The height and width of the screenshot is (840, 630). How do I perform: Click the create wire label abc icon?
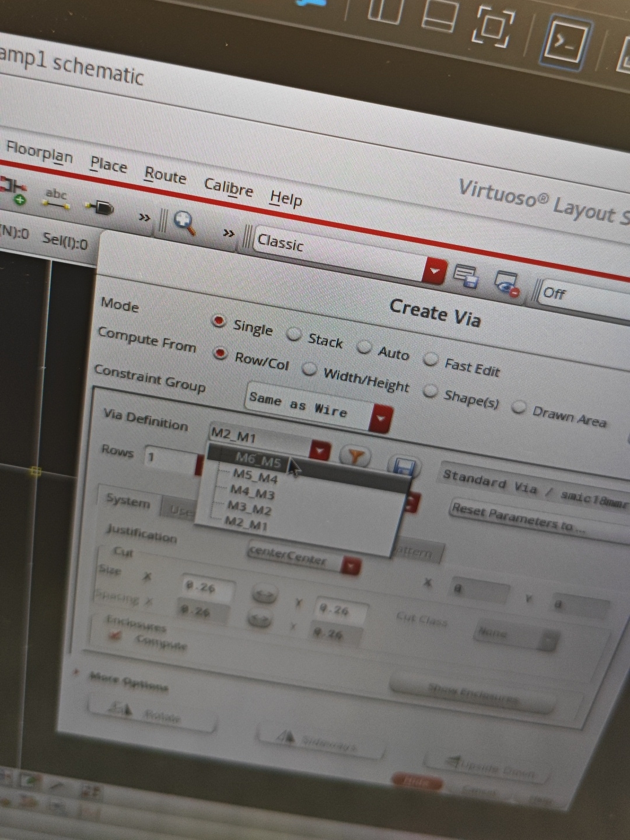pos(57,199)
